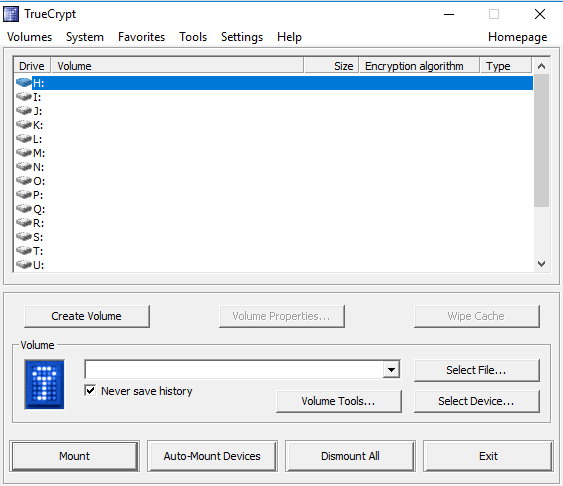
Task: Select the O: drive letter label
Action: point(39,181)
